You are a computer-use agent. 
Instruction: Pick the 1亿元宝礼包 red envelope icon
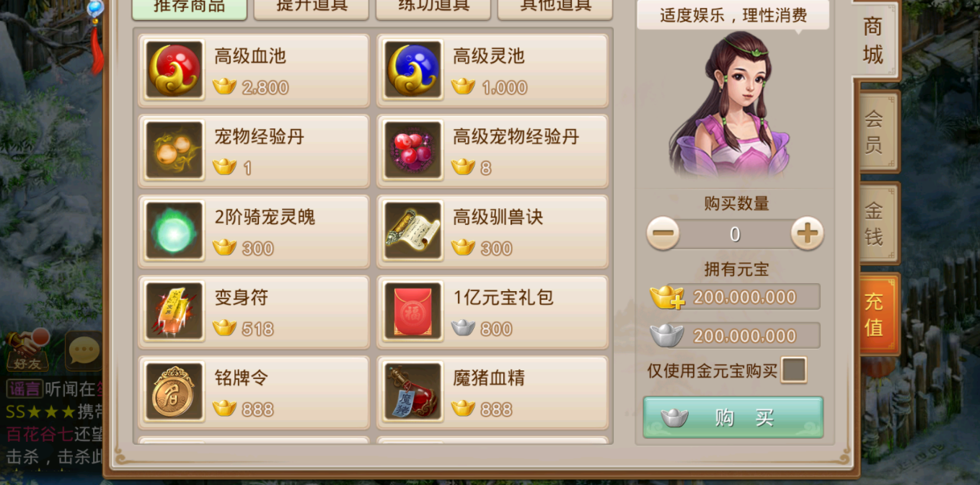[x=413, y=311]
